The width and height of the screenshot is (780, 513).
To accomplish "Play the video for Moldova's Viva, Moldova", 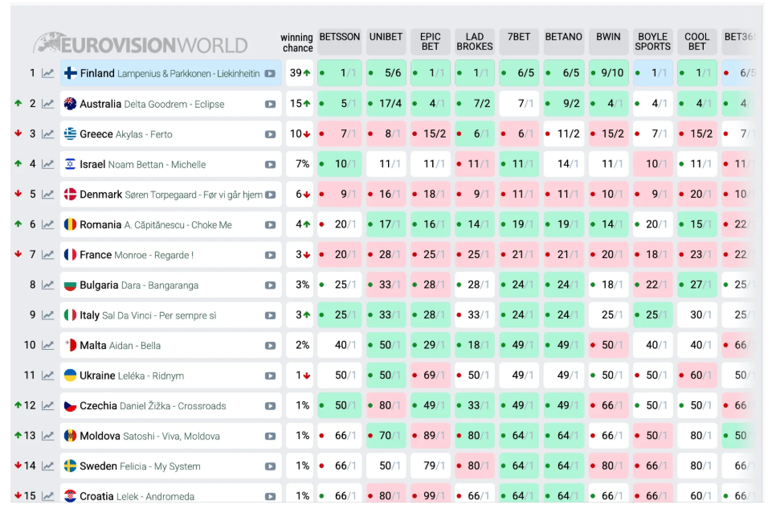I will 270,436.
